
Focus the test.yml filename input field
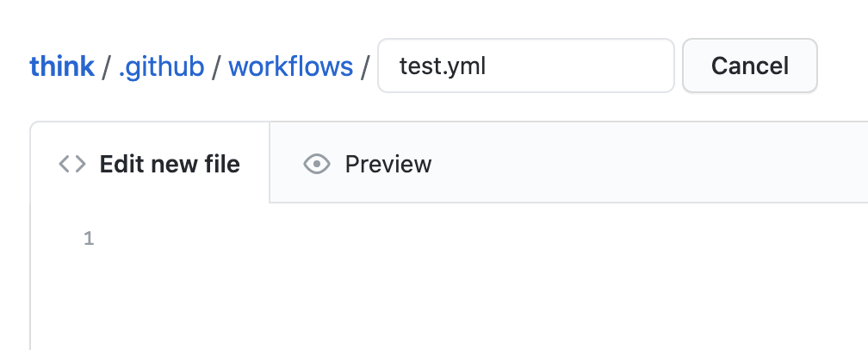point(526,66)
